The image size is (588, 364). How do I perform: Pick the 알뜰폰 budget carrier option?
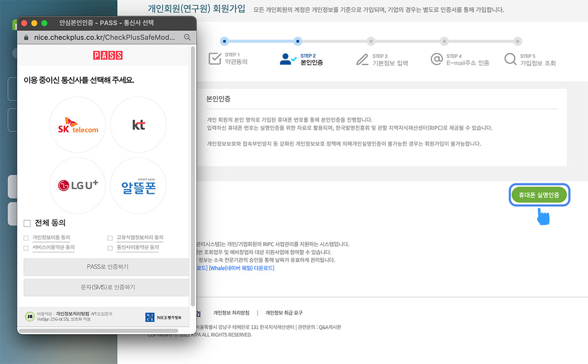[x=138, y=185]
